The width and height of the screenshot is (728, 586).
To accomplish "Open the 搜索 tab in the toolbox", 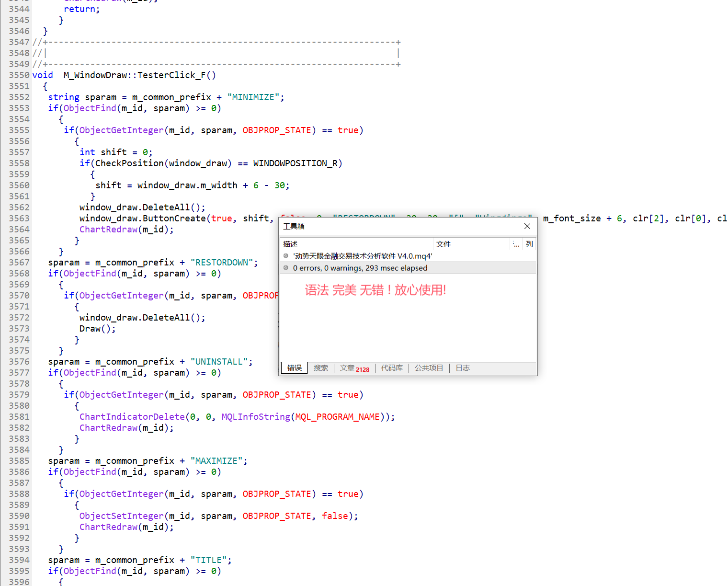I will 321,368.
